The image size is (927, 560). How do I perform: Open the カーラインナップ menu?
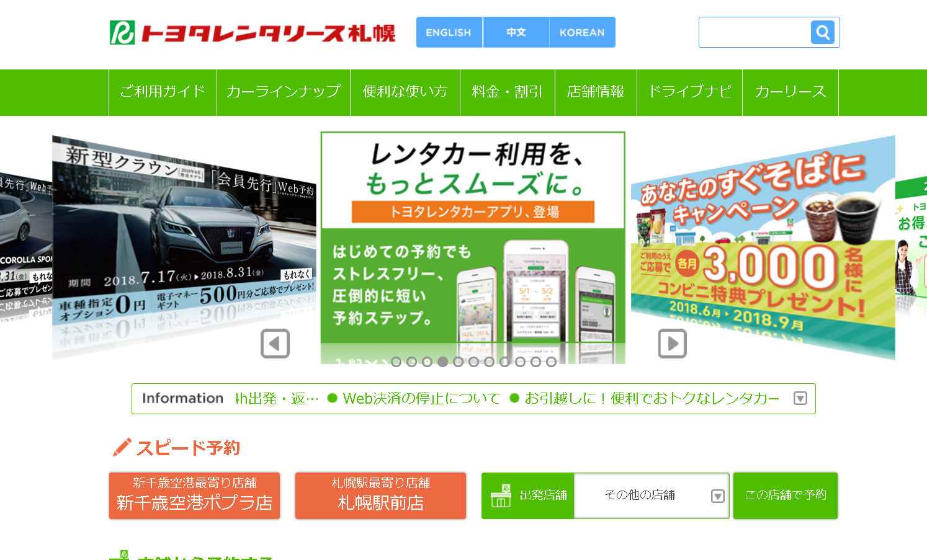tap(284, 92)
